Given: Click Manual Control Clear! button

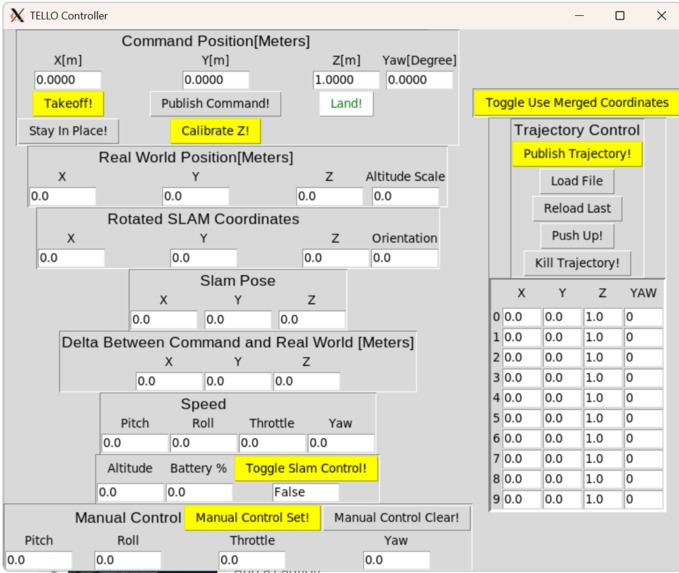Looking at the screenshot, I should [396, 518].
